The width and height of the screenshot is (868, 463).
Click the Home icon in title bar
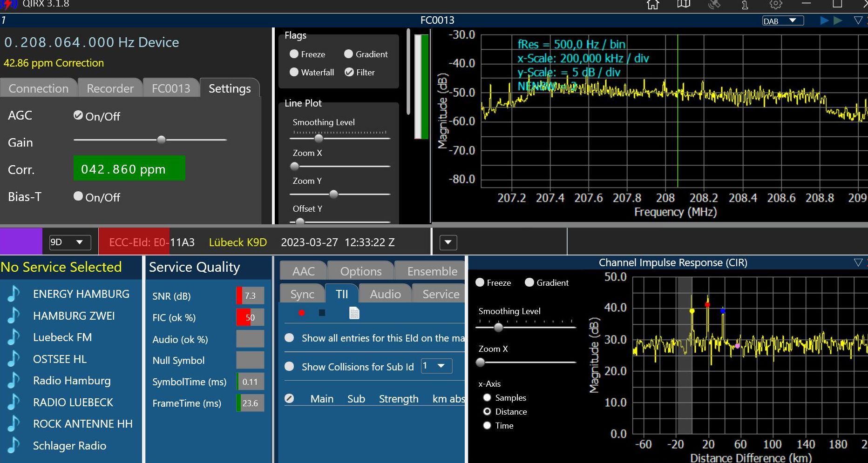[x=653, y=5]
